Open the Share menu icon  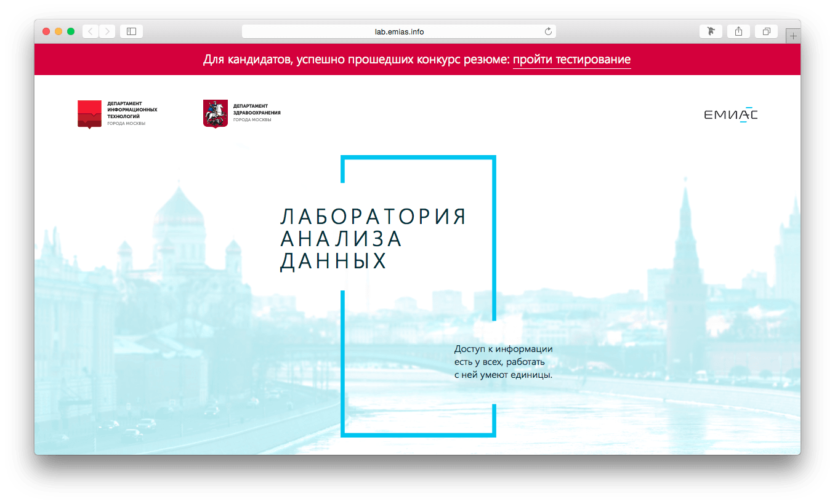tap(738, 31)
